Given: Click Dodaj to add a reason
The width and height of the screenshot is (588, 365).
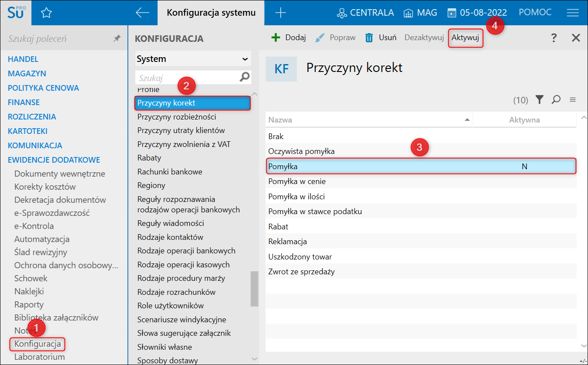Looking at the screenshot, I should click(x=289, y=38).
